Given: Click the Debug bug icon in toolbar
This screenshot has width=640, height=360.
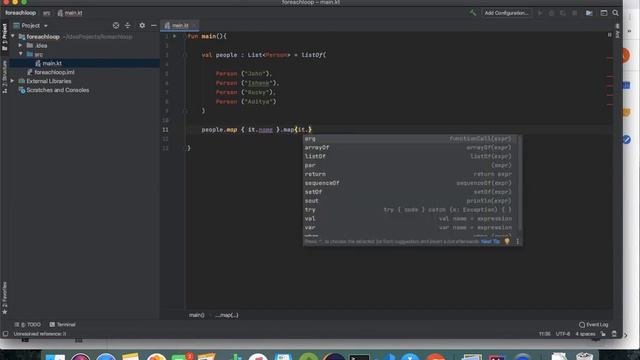Looking at the screenshot, I should [x=551, y=13].
